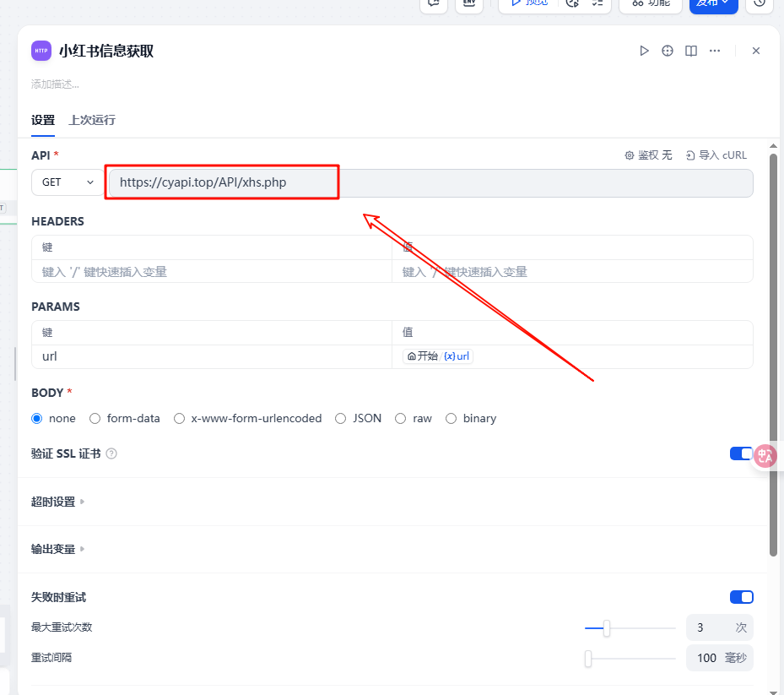Click the API URL input field
Image resolution: width=784 pixels, height=695 pixels.
pyautogui.click(x=430, y=182)
